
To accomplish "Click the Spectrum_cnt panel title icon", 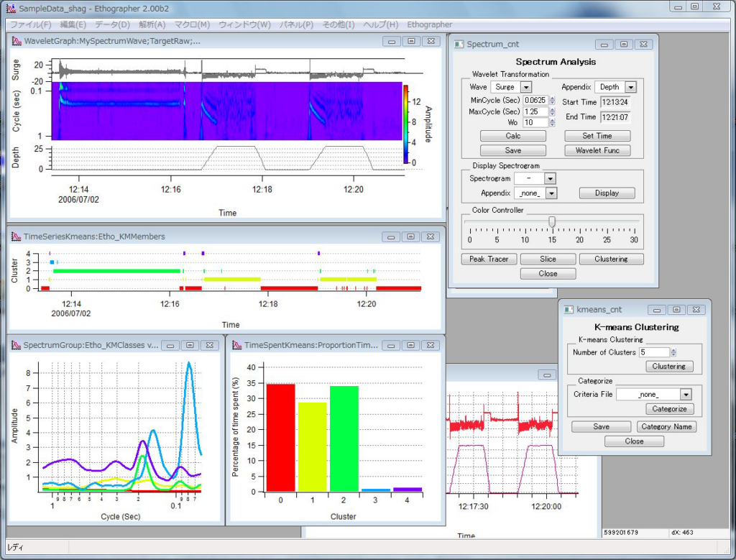I will [459, 44].
